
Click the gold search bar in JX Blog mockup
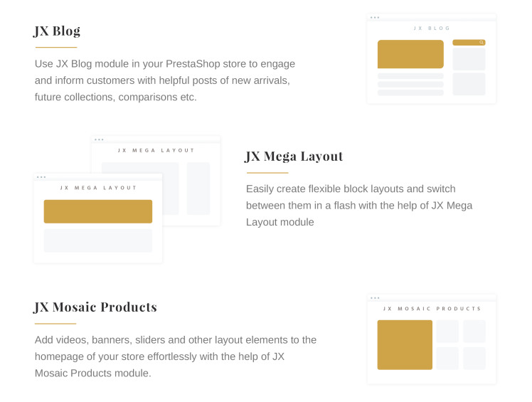[469, 43]
